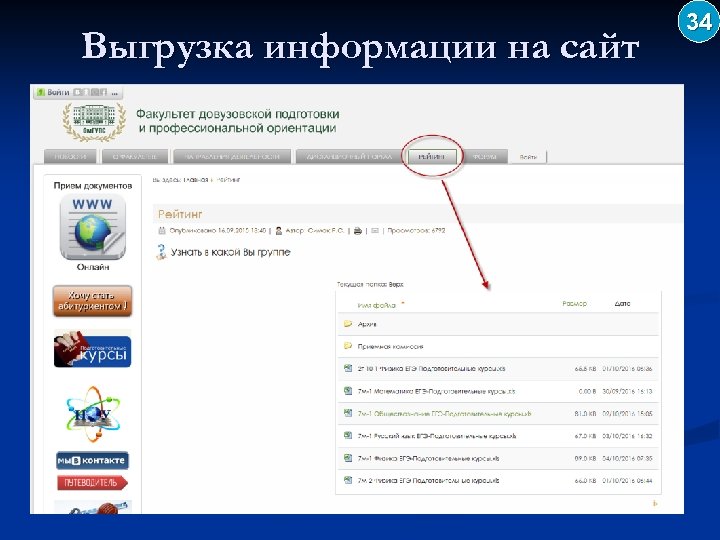The width and height of the screenshot is (720, 540).
Task: Open the Архив folder icon
Action: click(348, 324)
